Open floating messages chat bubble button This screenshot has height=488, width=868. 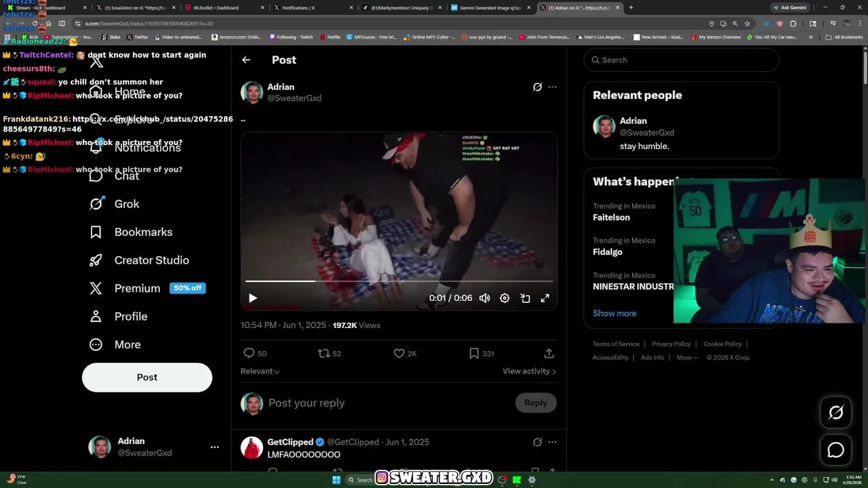click(835, 450)
